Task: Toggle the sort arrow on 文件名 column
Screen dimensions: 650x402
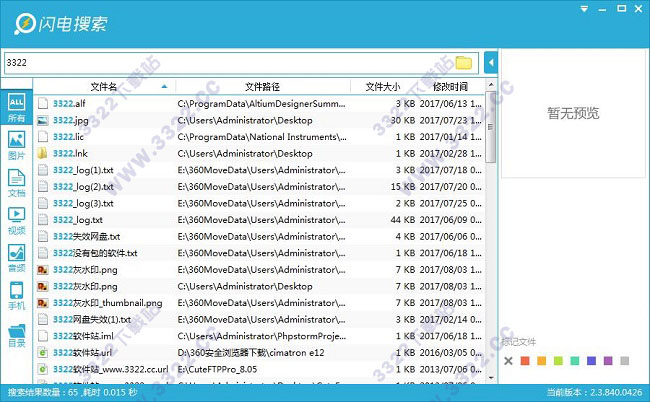Action: (x=164, y=87)
